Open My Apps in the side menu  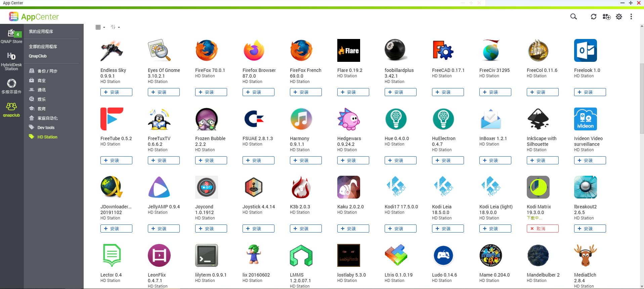pyautogui.click(x=41, y=32)
